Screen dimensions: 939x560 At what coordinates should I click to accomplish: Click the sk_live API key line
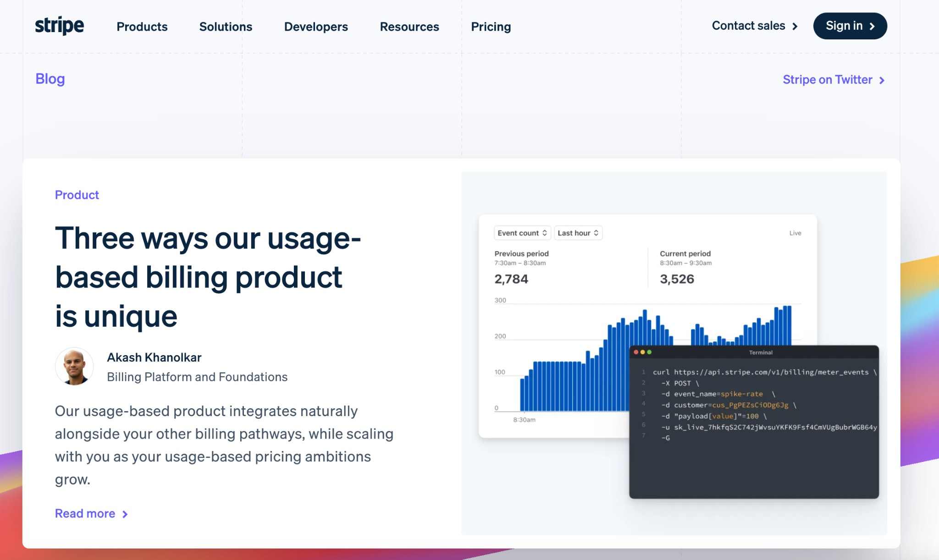pos(769,427)
